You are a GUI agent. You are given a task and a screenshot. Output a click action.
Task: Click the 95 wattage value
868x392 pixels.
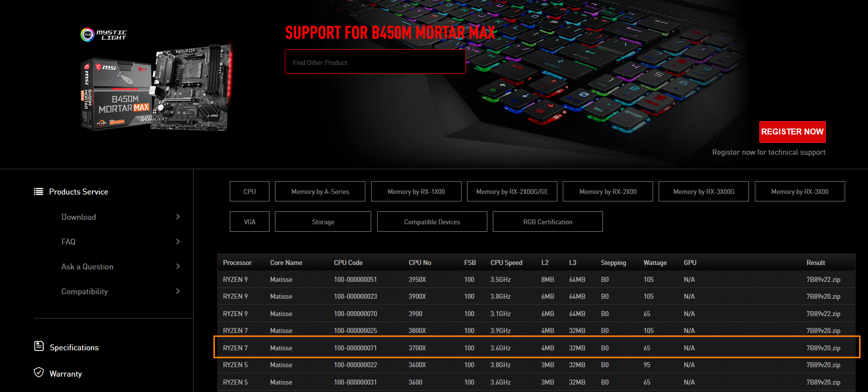(647, 365)
